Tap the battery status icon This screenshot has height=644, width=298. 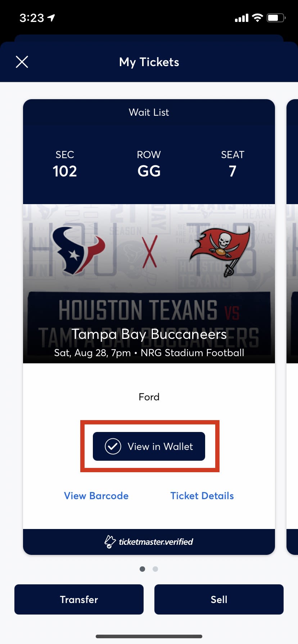276,18
